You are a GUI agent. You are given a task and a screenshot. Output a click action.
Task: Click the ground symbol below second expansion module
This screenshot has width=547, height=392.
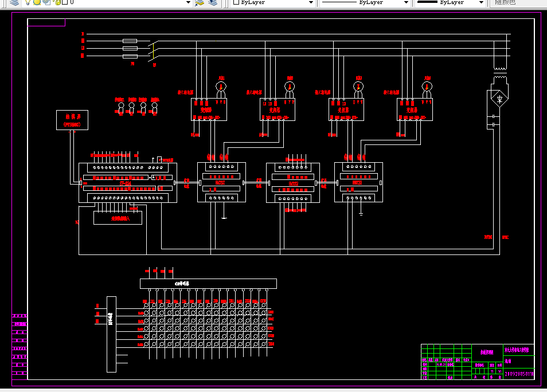[361, 214]
